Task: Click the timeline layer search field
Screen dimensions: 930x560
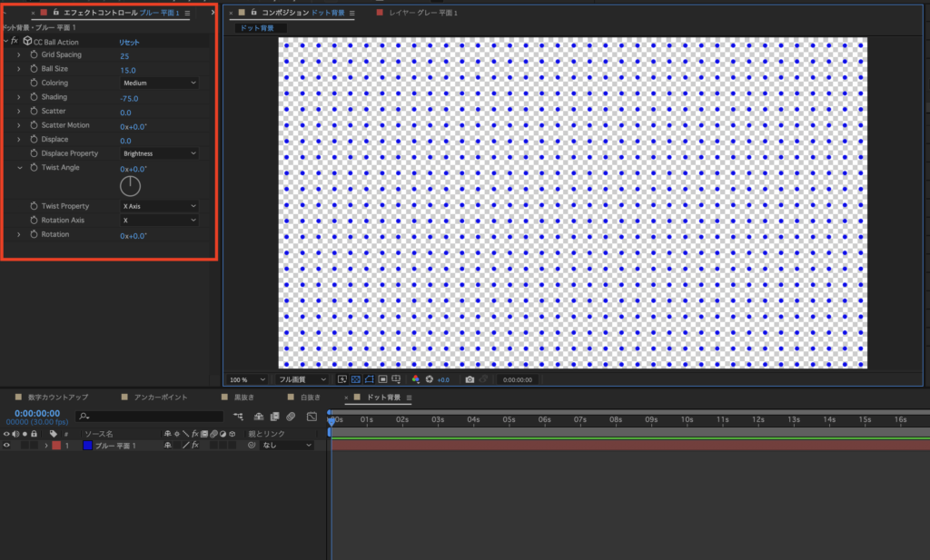Action: (x=150, y=417)
